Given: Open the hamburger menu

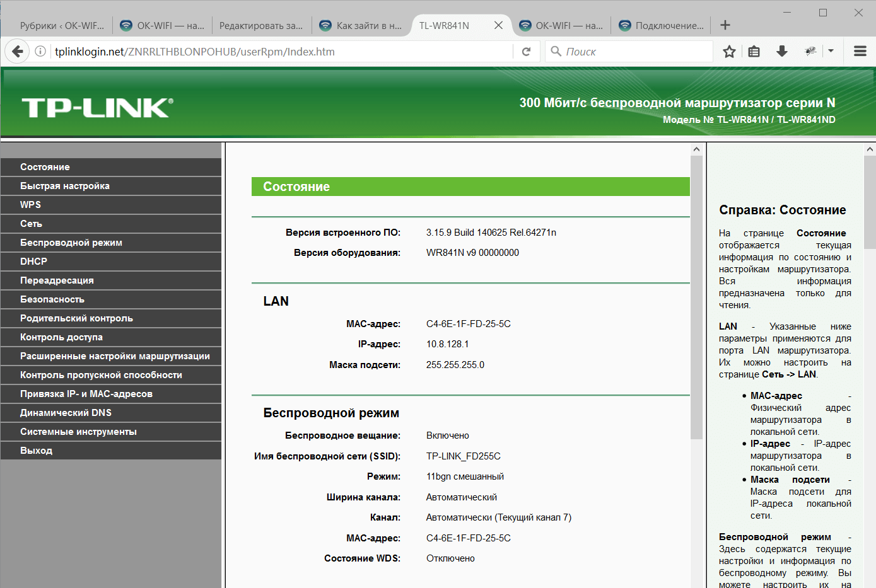Looking at the screenshot, I should [x=860, y=52].
